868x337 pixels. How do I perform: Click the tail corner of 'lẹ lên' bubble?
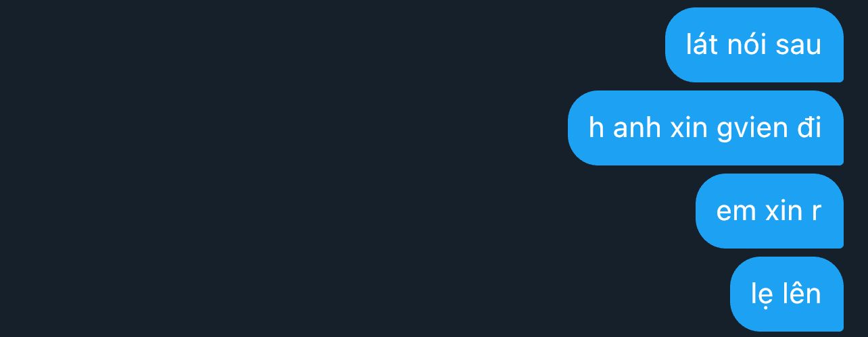pyautogui.click(x=838, y=326)
